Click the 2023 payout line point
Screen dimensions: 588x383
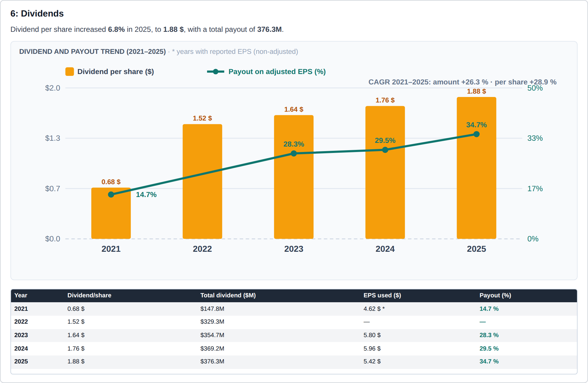point(294,154)
